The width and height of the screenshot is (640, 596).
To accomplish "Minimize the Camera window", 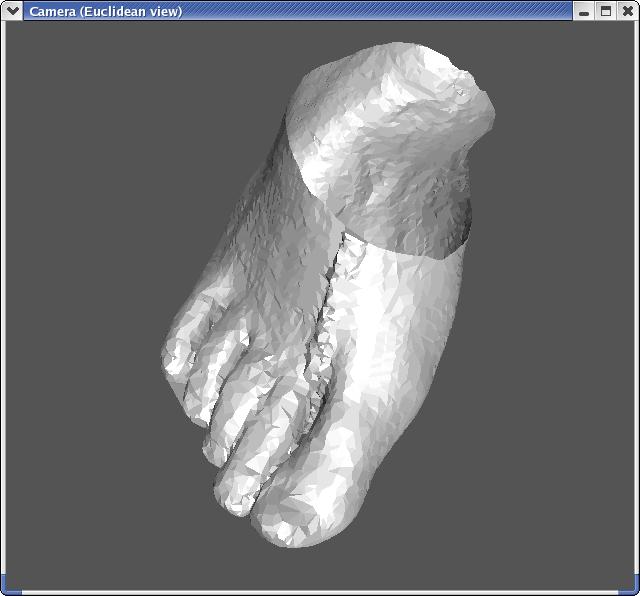I will click(584, 11).
